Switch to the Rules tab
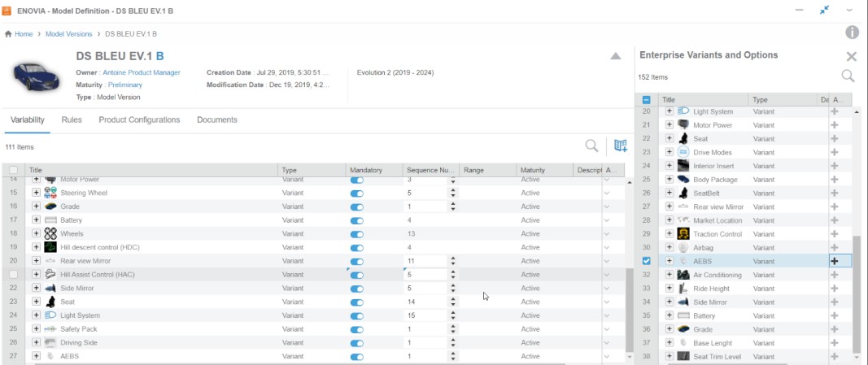 [72, 119]
